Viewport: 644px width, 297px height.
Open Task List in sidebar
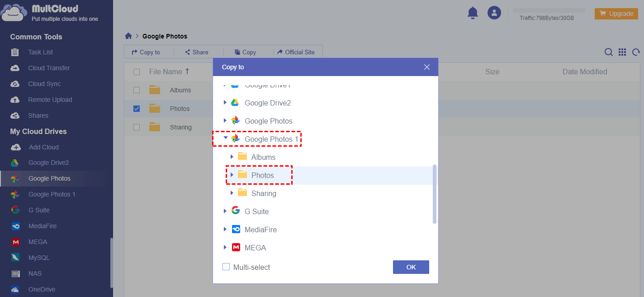coord(40,52)
